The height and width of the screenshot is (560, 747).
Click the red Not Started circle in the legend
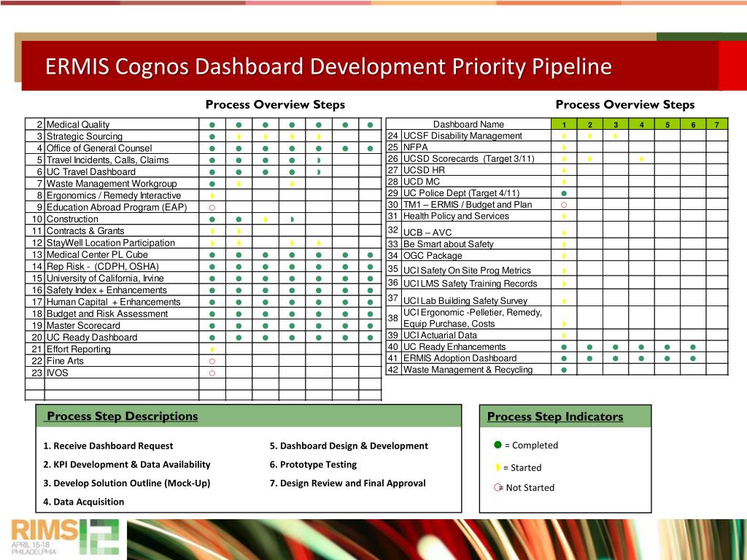(x=498, y=487)
